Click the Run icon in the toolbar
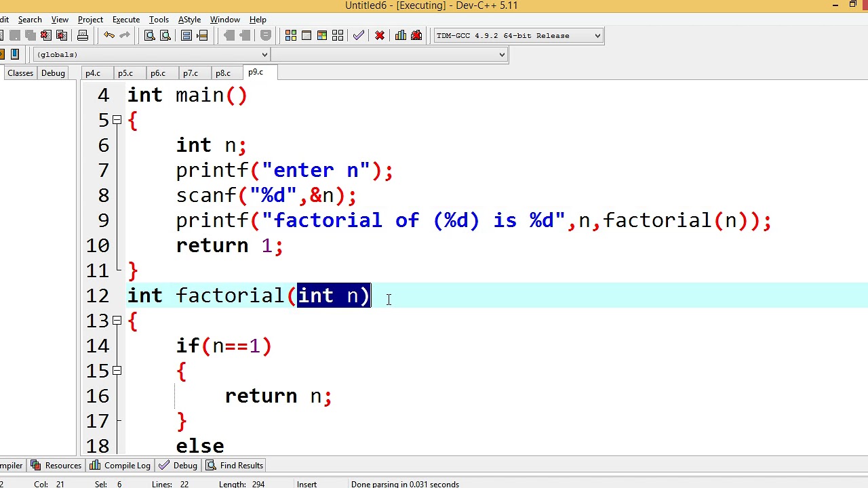The width and height of the screenshot is (868, 488). [307, 35]
